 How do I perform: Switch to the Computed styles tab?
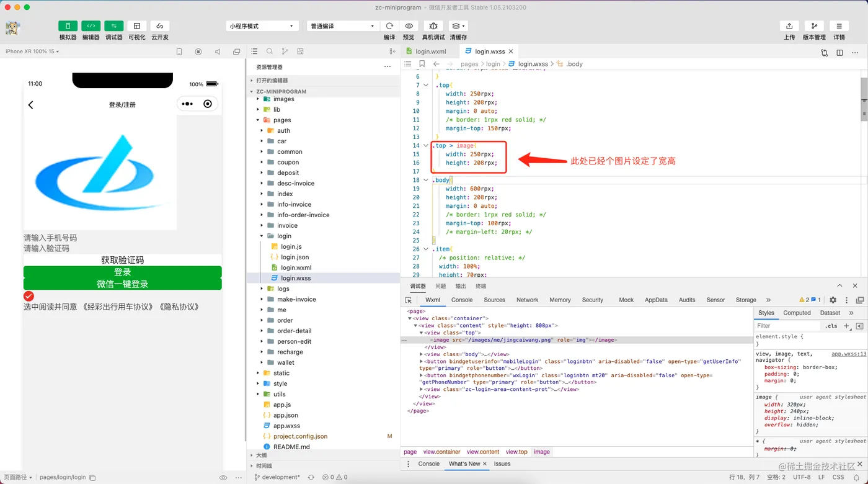[797, 313]
